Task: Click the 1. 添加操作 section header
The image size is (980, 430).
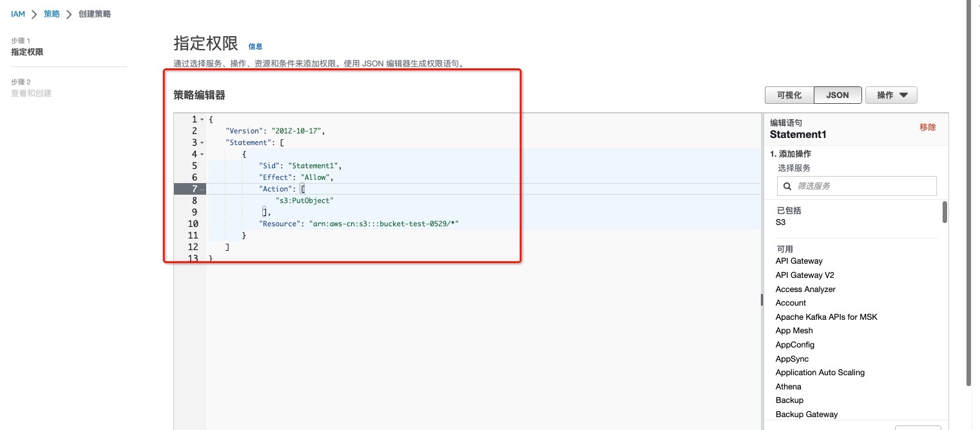Action: pyautogui.click(x=791, y=154)
